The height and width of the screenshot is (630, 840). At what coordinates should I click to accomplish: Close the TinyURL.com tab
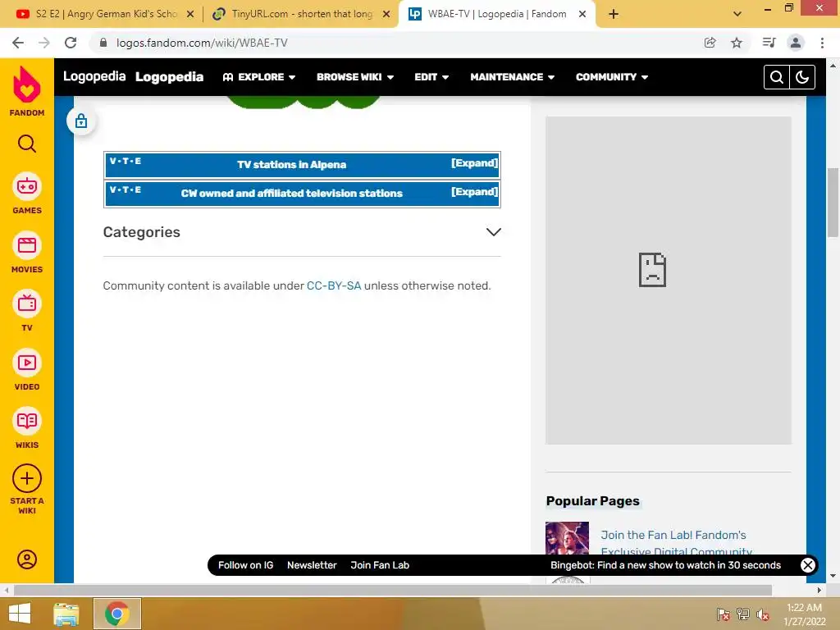[x=386, y=14]
